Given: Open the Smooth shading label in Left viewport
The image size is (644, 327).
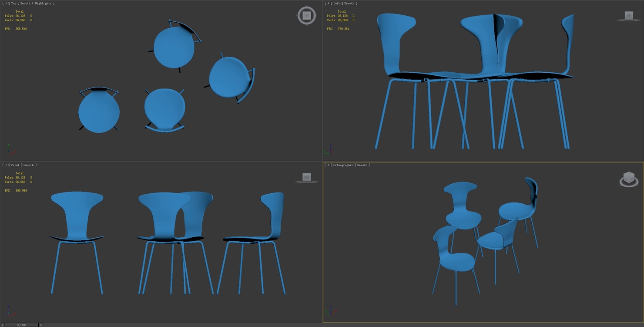Looking at the screenshot, I should tap(349, 3).
